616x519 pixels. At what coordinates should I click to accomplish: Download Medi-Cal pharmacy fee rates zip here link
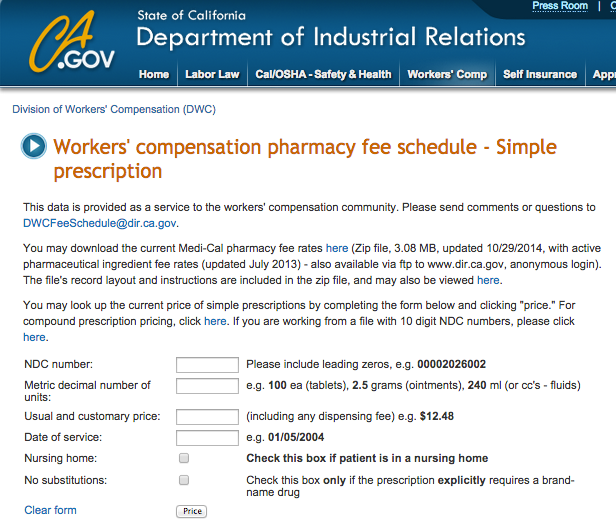[x=337, y=248]
